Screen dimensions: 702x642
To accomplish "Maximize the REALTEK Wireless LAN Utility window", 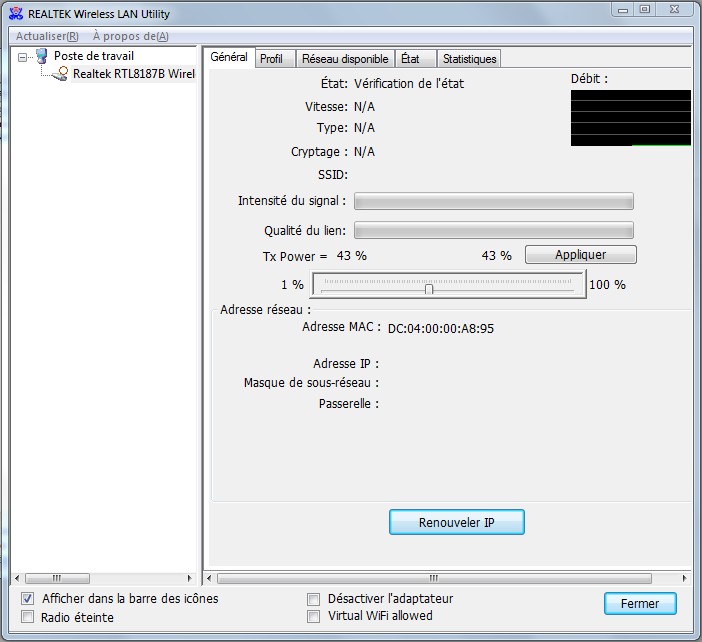I will pyautogui.click(x=645, y=9).
